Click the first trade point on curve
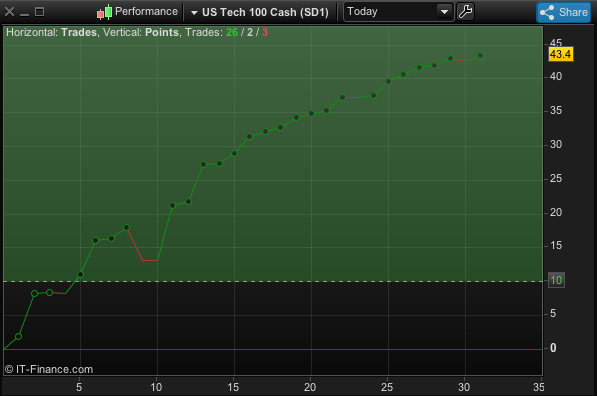The width and height of the screenshot is (597, 396). point(18,337)
